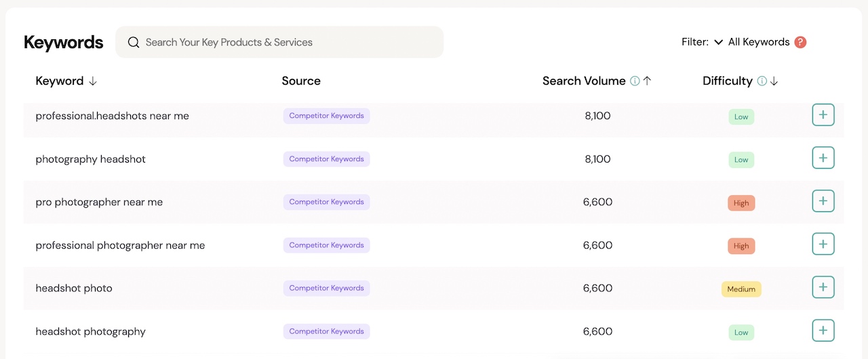
Task: Sort by Difficulty down arrow
Action: [774, 81]
